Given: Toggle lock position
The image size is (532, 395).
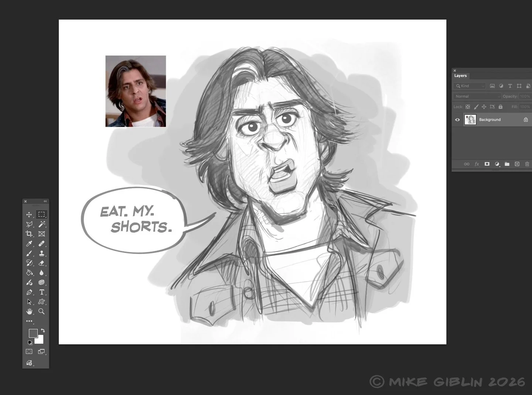Looking at the screenshot, I should (484, 107).
